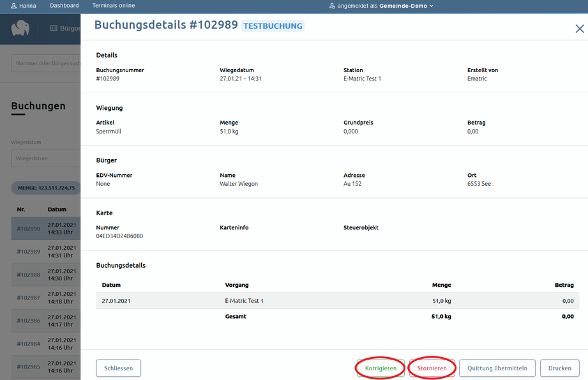Click the TESTBUCHUNG badge

(x=273, y=26)
